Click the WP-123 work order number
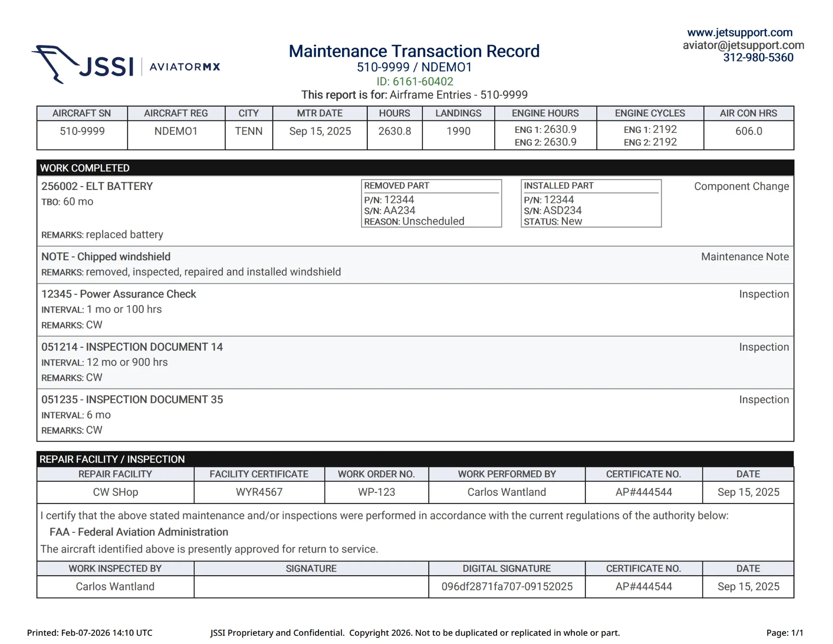The image size is (833, 644). (376, 492)
